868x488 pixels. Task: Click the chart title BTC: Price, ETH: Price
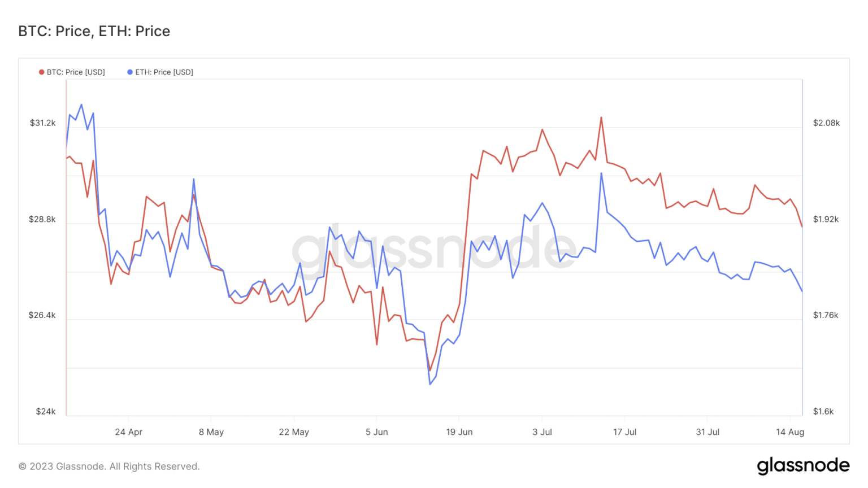tap(94, 31)
